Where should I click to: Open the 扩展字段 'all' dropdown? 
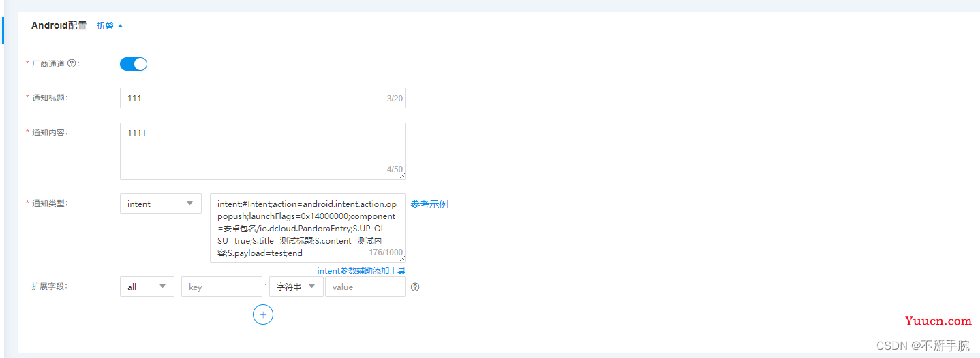point(147,287)
